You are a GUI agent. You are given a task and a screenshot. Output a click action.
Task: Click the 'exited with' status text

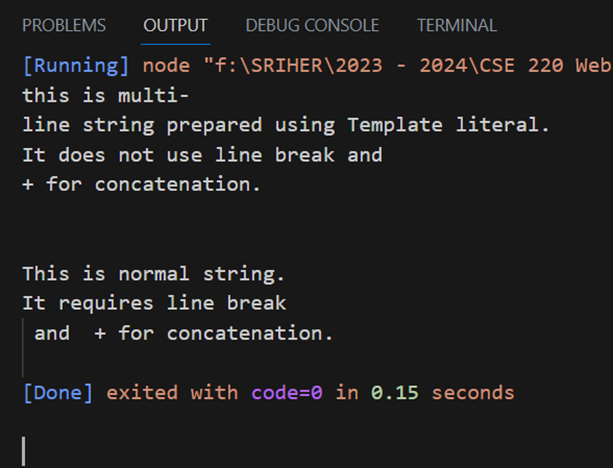(172, 393)
